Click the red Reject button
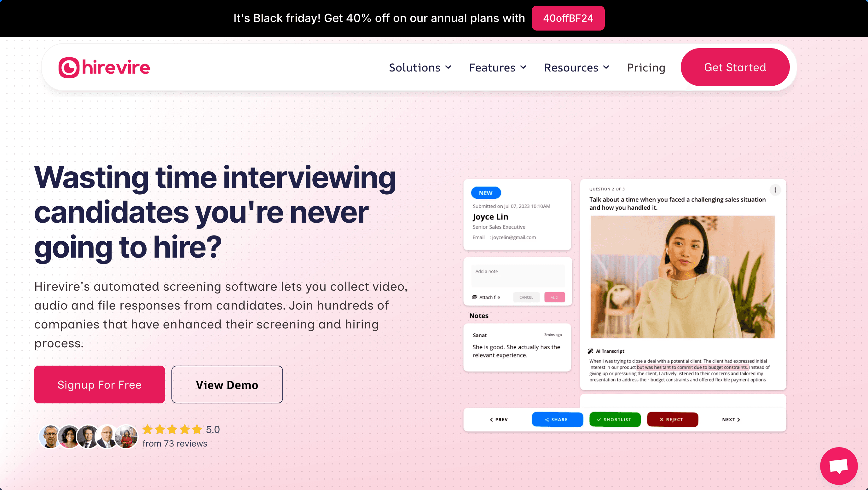This screenshot has width=868, height=490. pos(673,419)
